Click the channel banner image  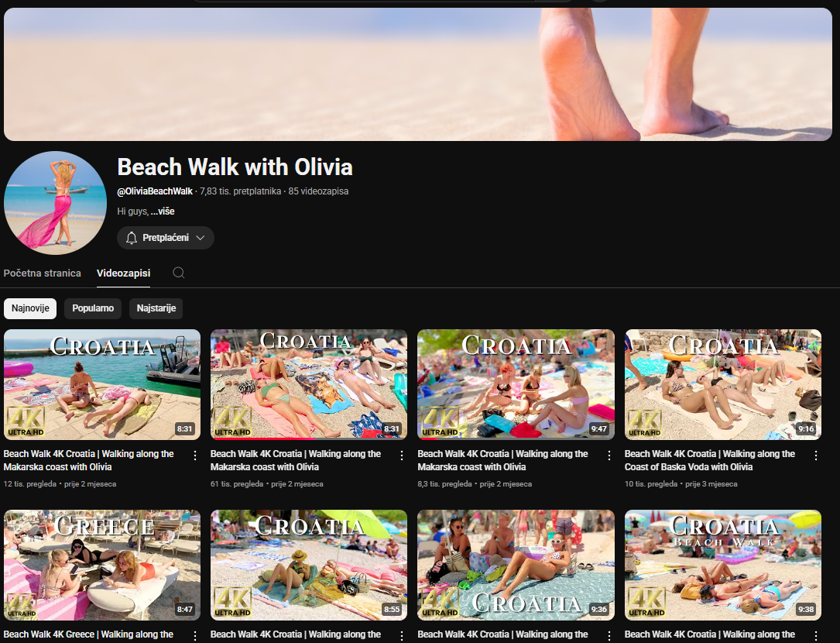418,74
